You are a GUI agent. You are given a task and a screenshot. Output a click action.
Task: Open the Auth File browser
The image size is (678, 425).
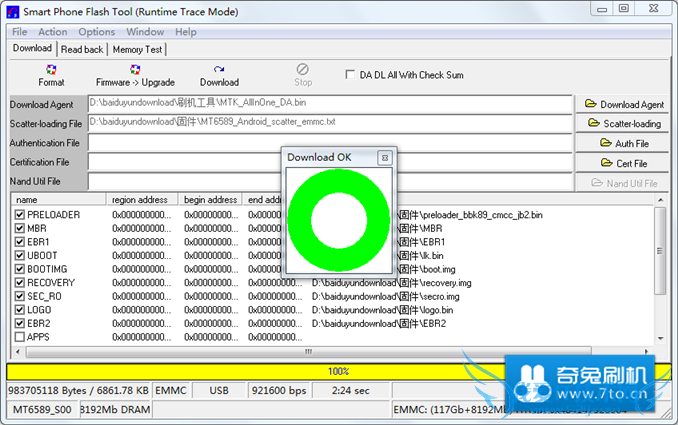pos(624,144)
